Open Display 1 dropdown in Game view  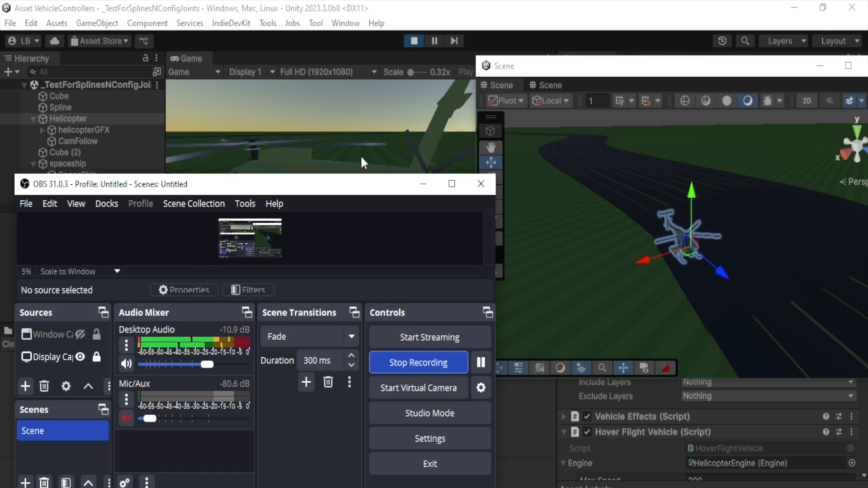pos(252,72)
